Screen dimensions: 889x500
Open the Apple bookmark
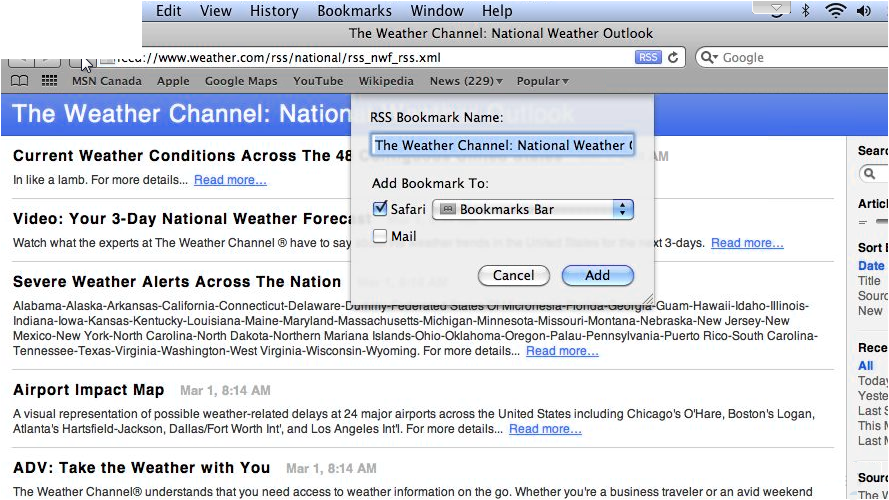(x=173, y=81)
